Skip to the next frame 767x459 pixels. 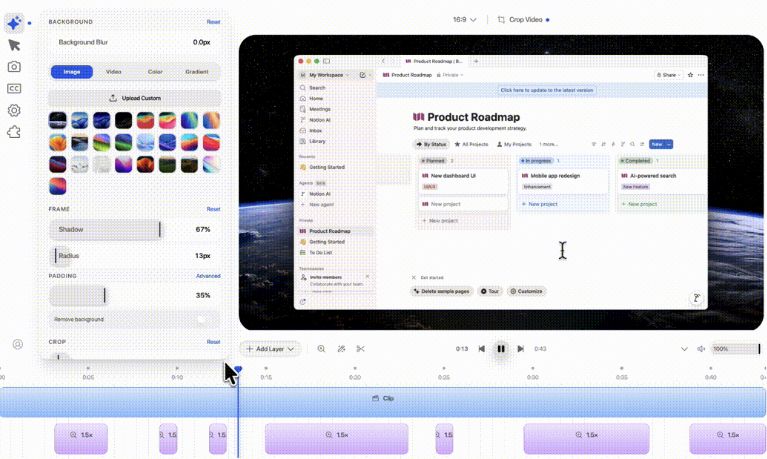tap(521, 349)
